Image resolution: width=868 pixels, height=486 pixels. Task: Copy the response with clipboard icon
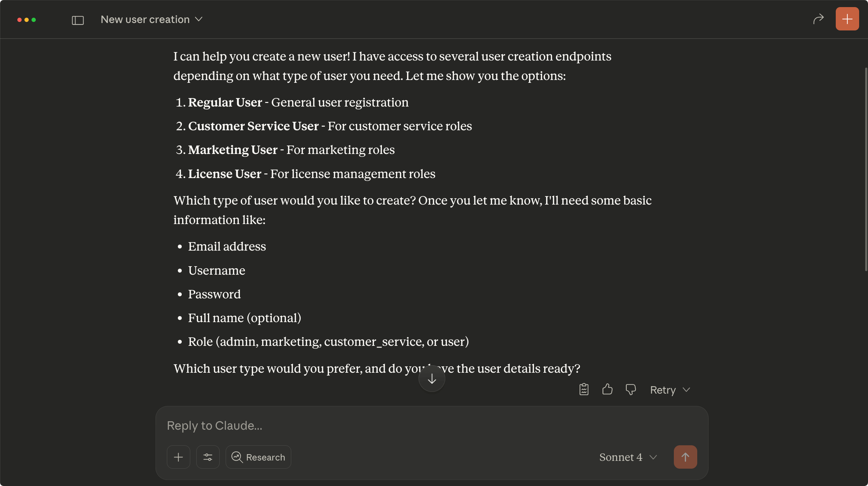pos(584,389)
